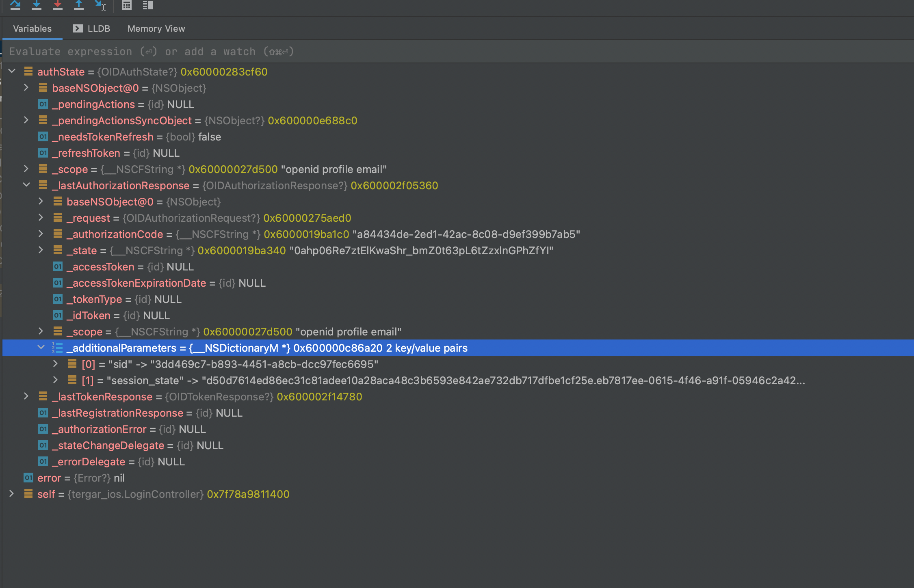Click the Step Over debugger icon

click(x=15, y=5)
